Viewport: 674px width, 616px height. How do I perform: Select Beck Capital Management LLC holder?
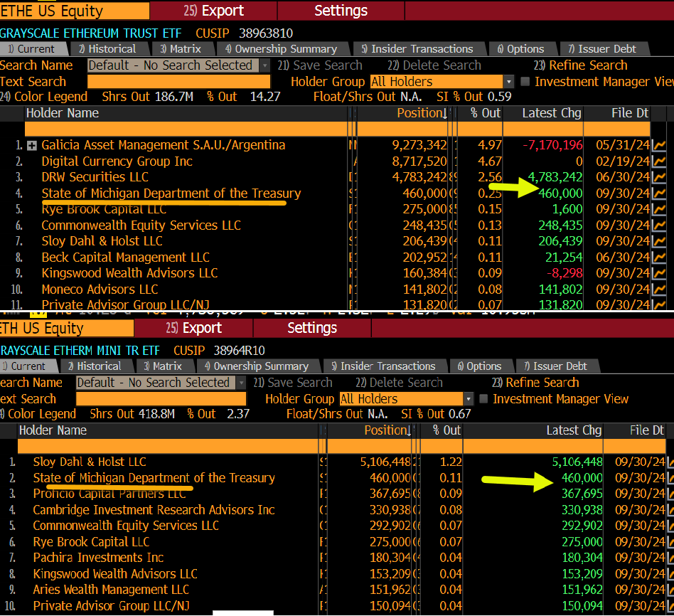pyautogui.click(x=126, y=257)
